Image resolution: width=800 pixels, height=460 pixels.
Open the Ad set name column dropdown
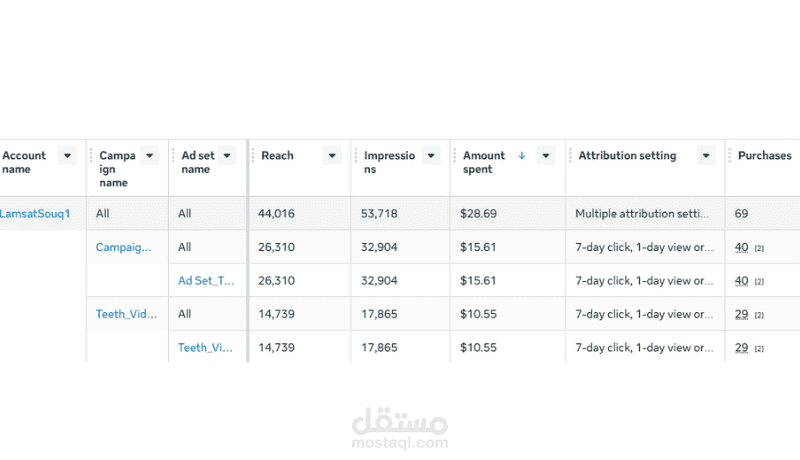(x=227, y=155)
